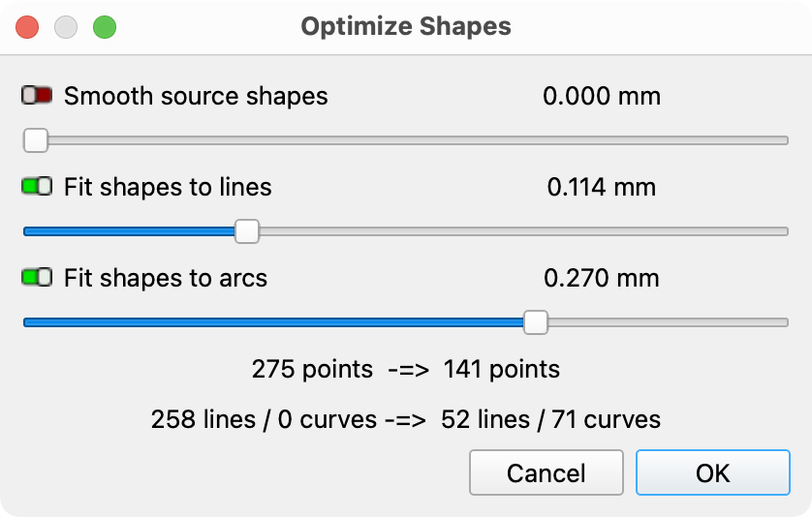Viewport: 812px width, 517px height.
Task: Click the 0.000 mm smoothing value
Action: (x=601, y=96)
